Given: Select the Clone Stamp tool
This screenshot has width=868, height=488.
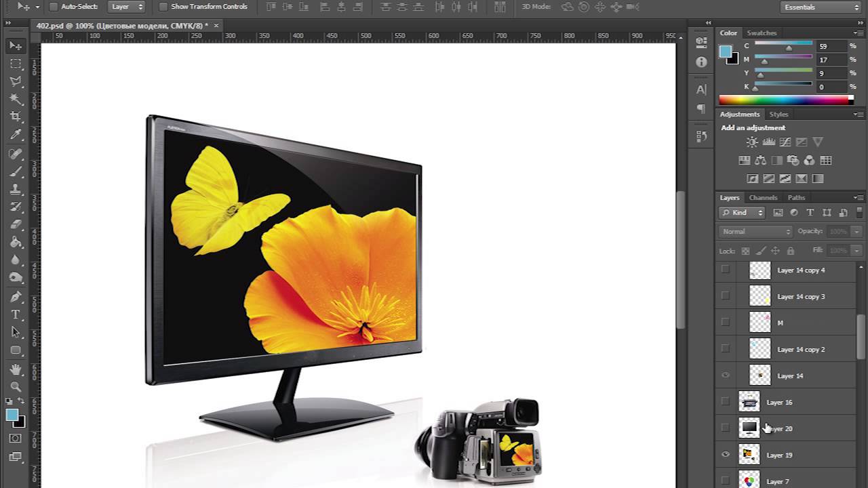Looking at the screenshot, I should pos(16,190).
